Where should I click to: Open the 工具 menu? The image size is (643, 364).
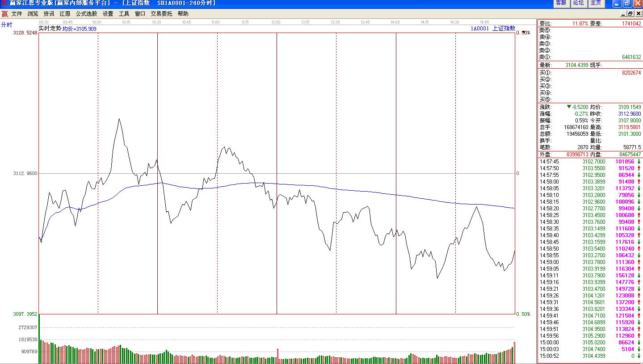click(x=124, y=14)
